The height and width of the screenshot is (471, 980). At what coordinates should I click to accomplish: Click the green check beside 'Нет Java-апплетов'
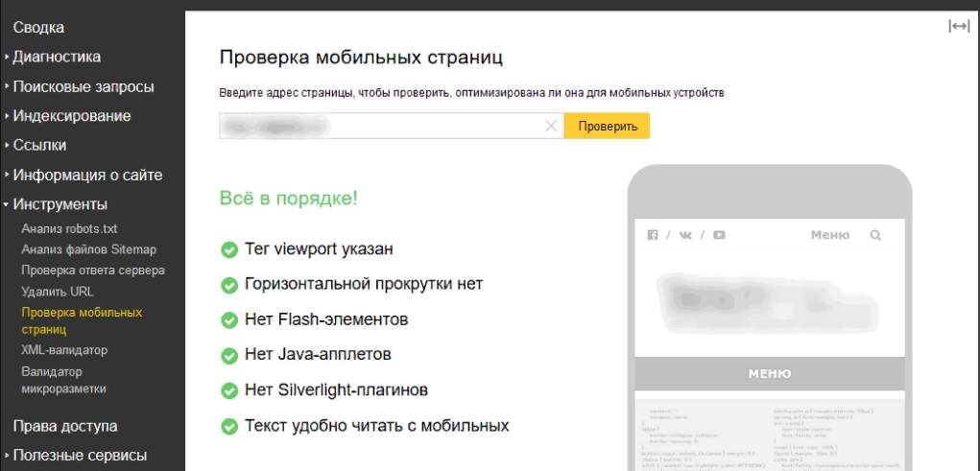pos(229,356)
